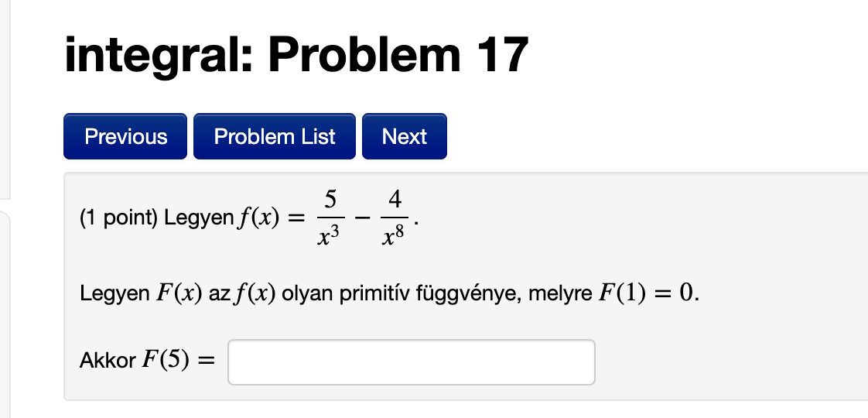The width and height of the screenshot is (868, 418).
Task: Open the Problem List
Action: (275, 136)
